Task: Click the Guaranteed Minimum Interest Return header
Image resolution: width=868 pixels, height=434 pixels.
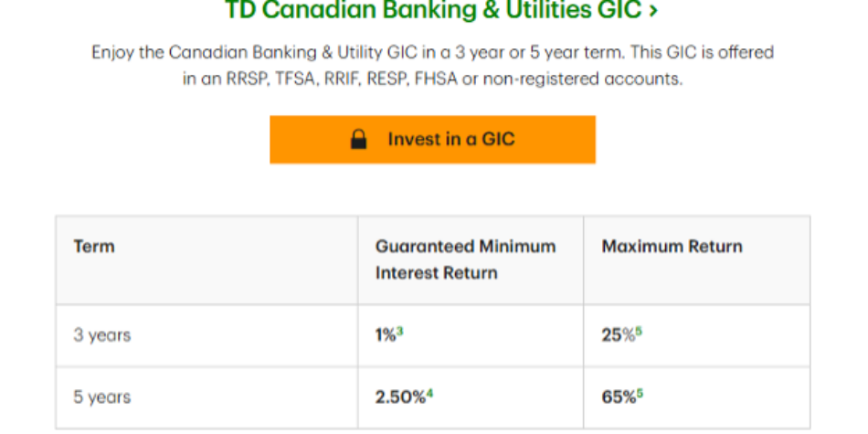Action: coord(465,259)
